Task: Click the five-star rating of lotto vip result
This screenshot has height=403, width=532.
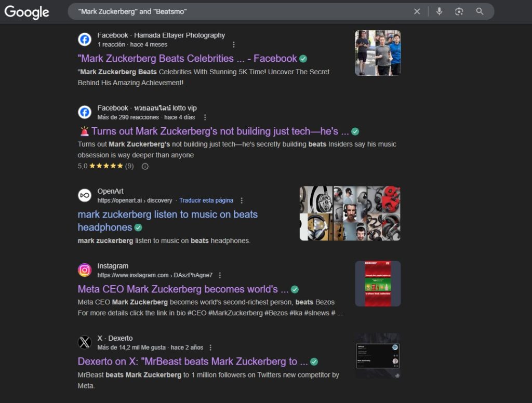Action: coord(106,166)
